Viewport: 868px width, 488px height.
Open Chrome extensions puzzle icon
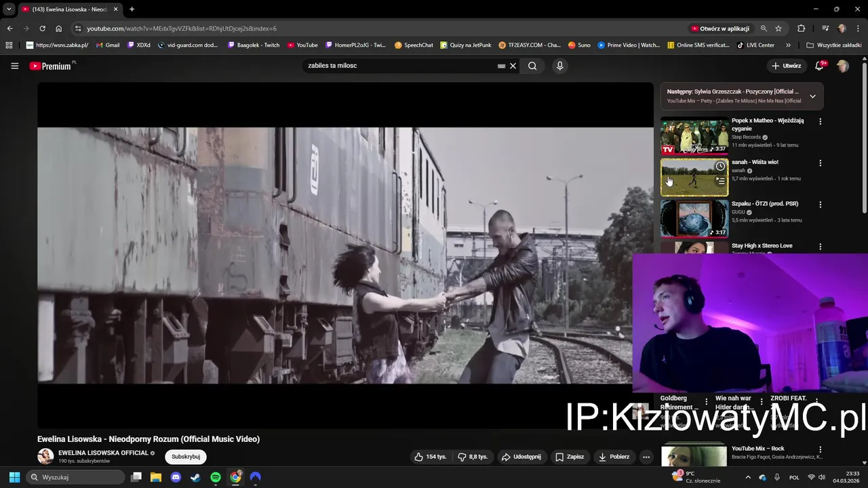pos(802,28)
